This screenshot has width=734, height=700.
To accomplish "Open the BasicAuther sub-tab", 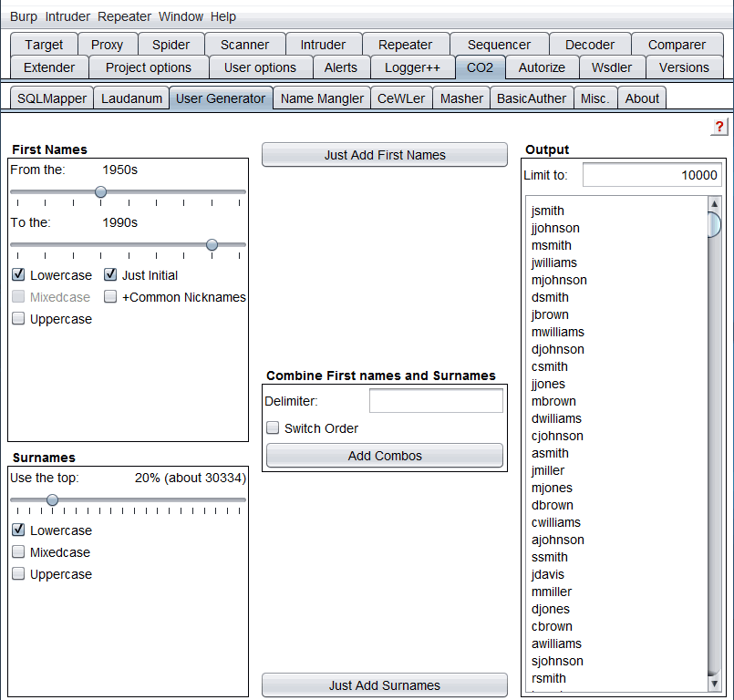I will [532, 98].
